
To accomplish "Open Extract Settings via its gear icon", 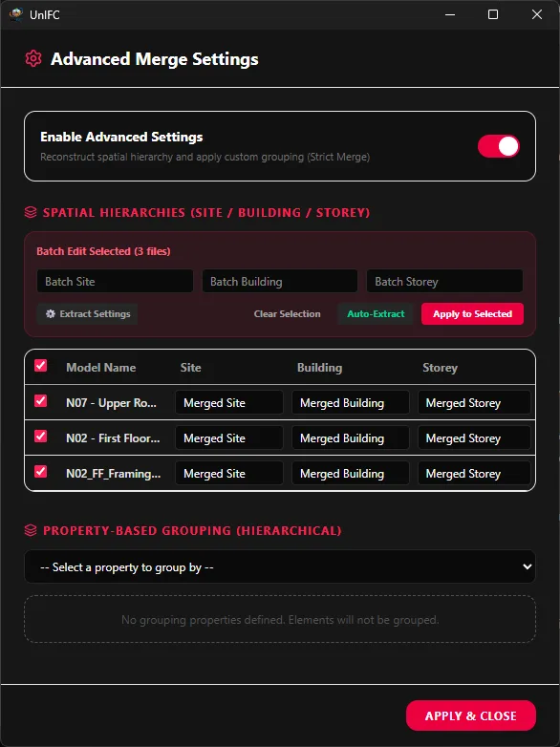I will [x=51, y=314].
